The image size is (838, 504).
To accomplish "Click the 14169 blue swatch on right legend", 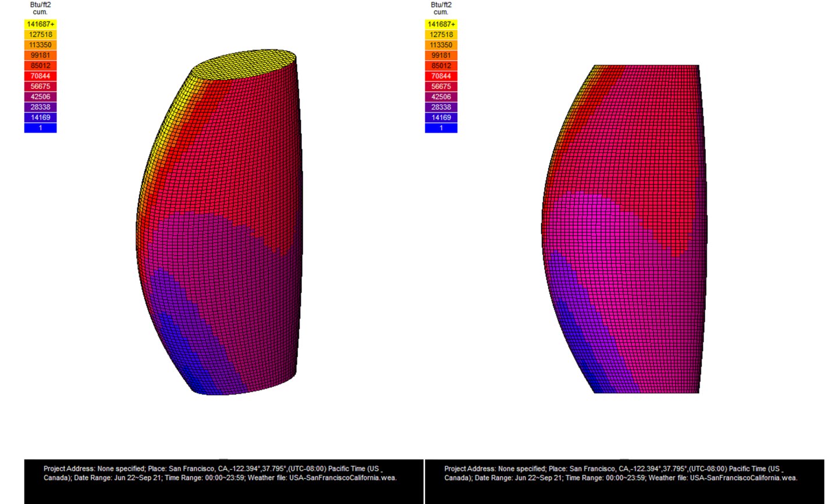I will tap(441, 117).
